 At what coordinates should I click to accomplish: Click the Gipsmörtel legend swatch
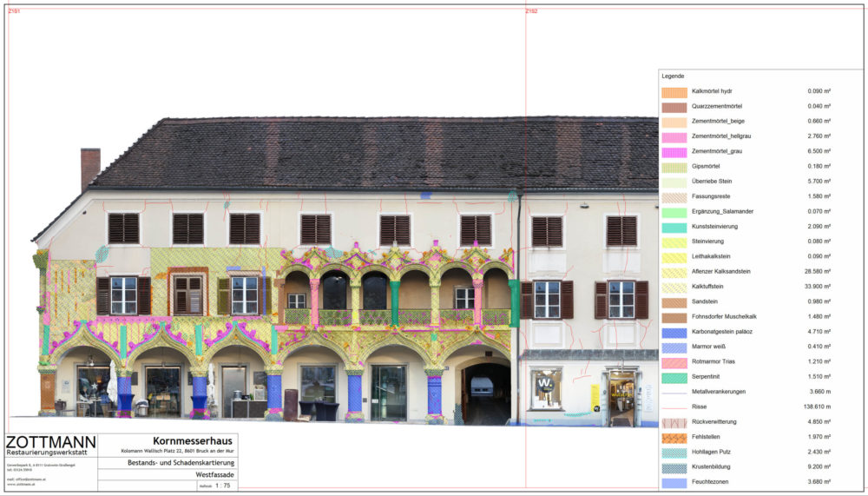(674, 167)
